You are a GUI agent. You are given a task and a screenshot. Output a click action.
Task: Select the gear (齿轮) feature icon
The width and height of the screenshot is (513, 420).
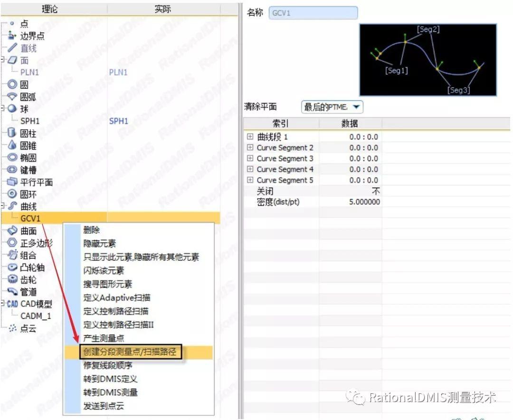(12, 279)
